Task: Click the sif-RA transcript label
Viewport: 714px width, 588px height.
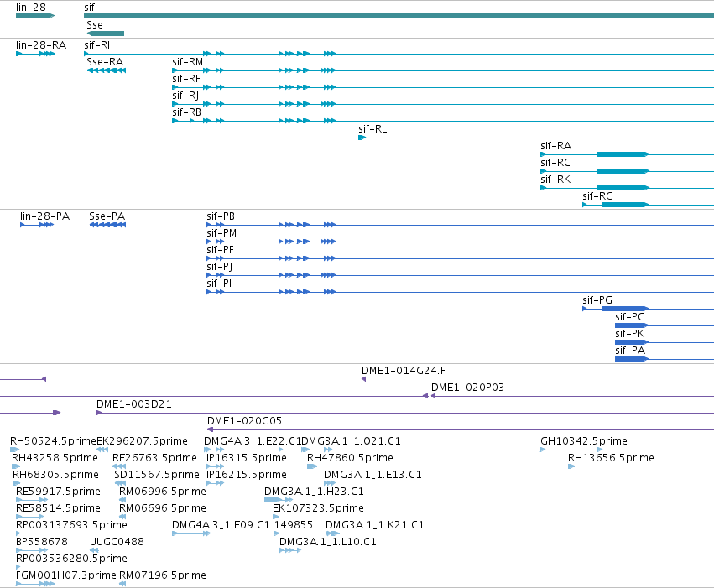Action: click(x=555, y=146)
